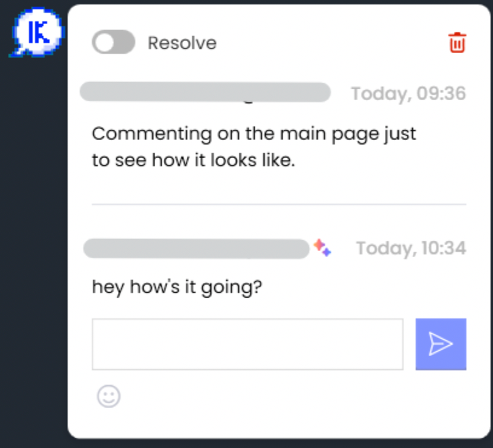Focus the reply text input field
Image resolution: width=493 pixels, height=448 pixels.
click(248, 344)
